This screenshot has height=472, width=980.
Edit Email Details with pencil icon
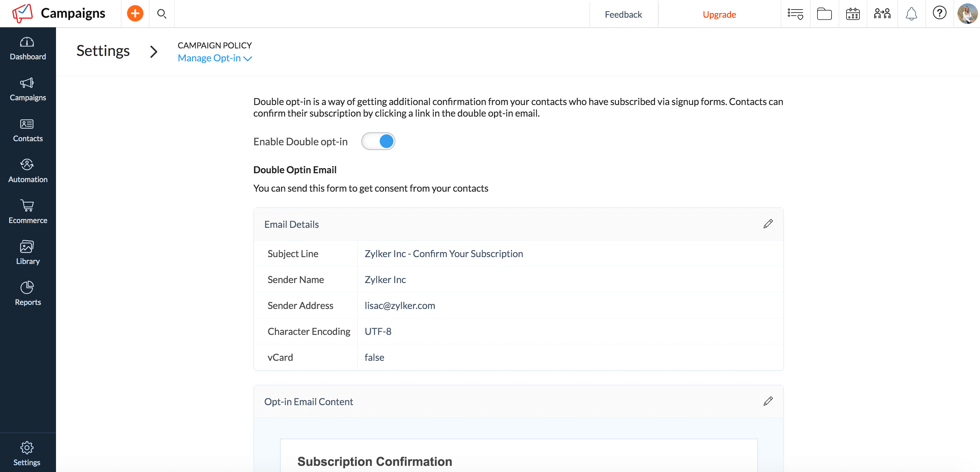tap(768, 224)
